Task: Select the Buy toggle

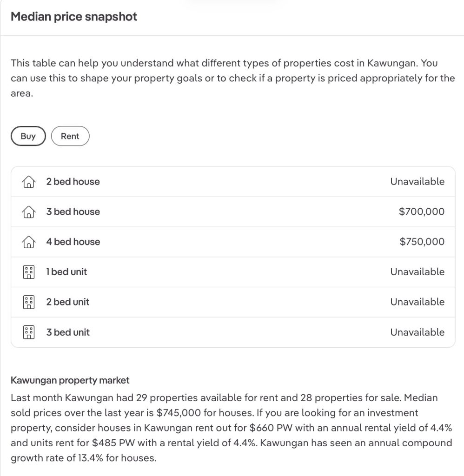Action: [28, 136]
